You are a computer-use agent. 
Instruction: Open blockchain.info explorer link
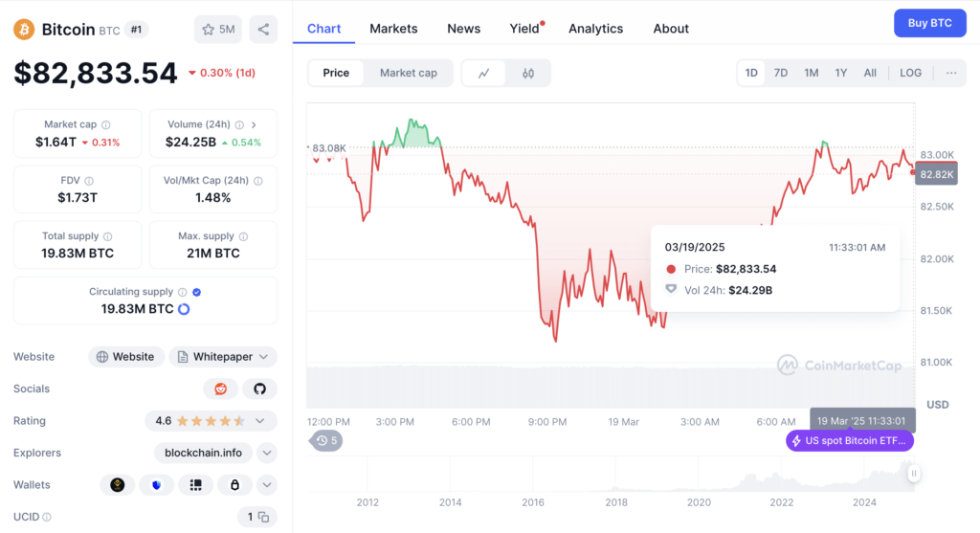pyautogui.click(x=203, y=453)
